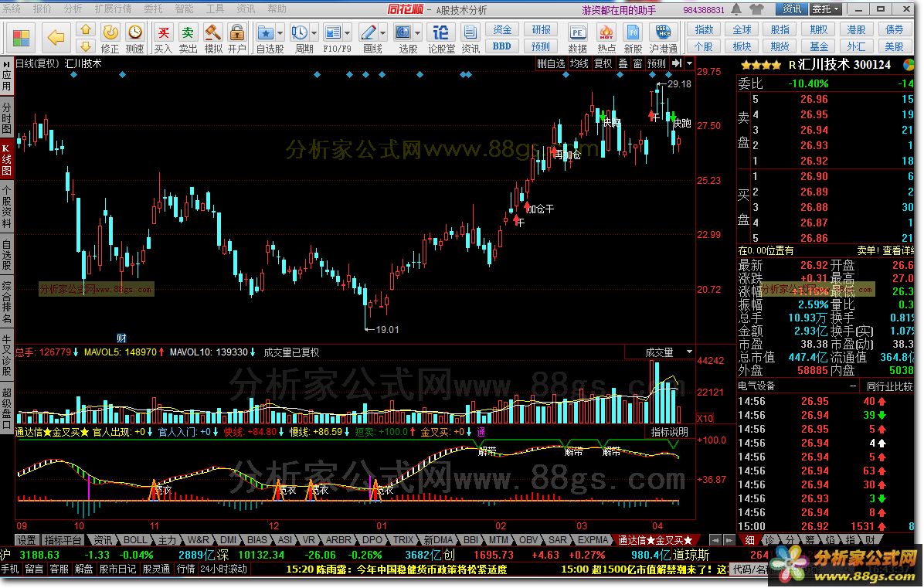Image resolution: width=924 pixels, height=588 pixels.
Task: Click the indicator tabs scroll right arrow
Action: [x=729, y=539]
